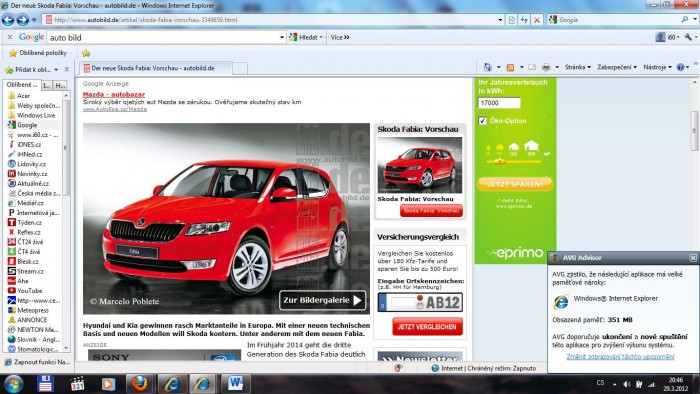This screenshot has height=394, width=700.
Task: Click Změnit zobrazování těchto upozornění link
Action: 620,356
